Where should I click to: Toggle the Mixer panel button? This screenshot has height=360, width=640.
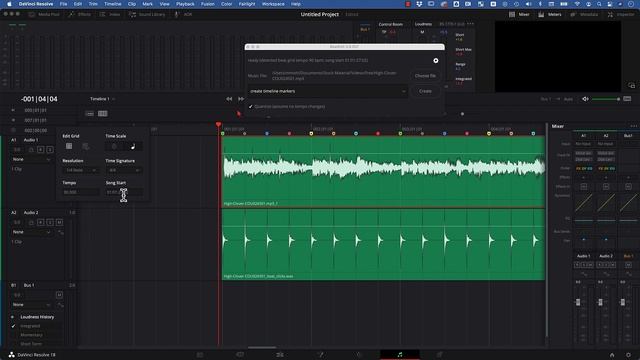tap(519, 14)
